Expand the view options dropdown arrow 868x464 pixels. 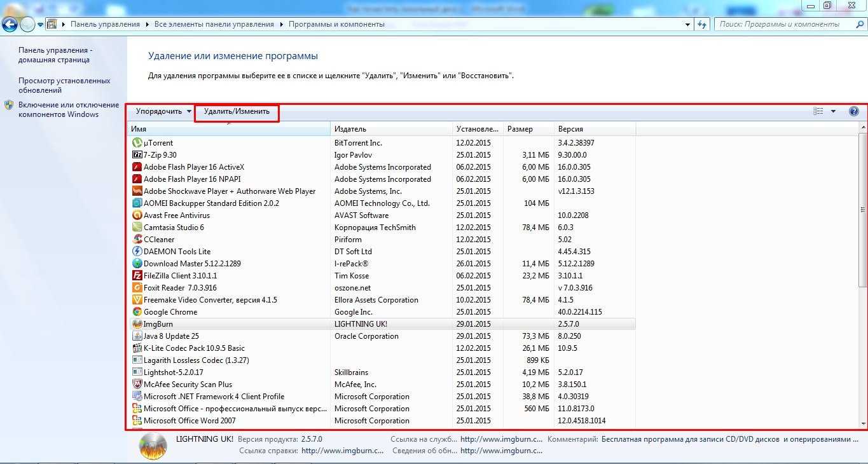(x=833, y=111)
